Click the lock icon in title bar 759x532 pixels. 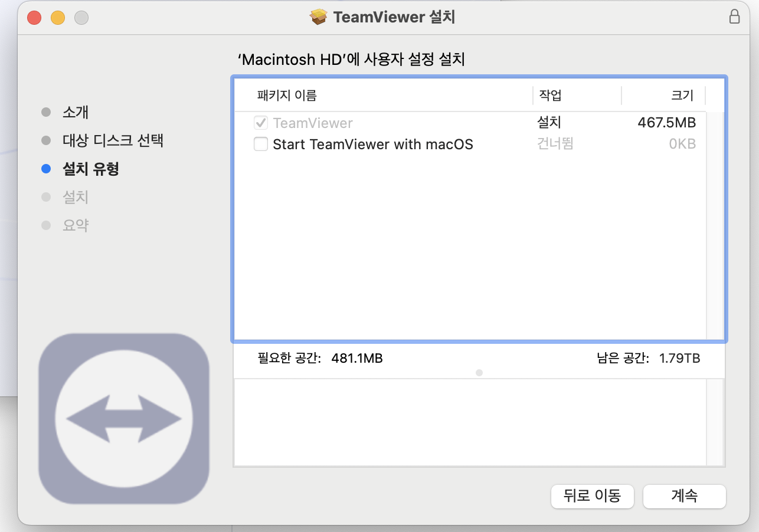pyautogui.click(x=734, y=17)
